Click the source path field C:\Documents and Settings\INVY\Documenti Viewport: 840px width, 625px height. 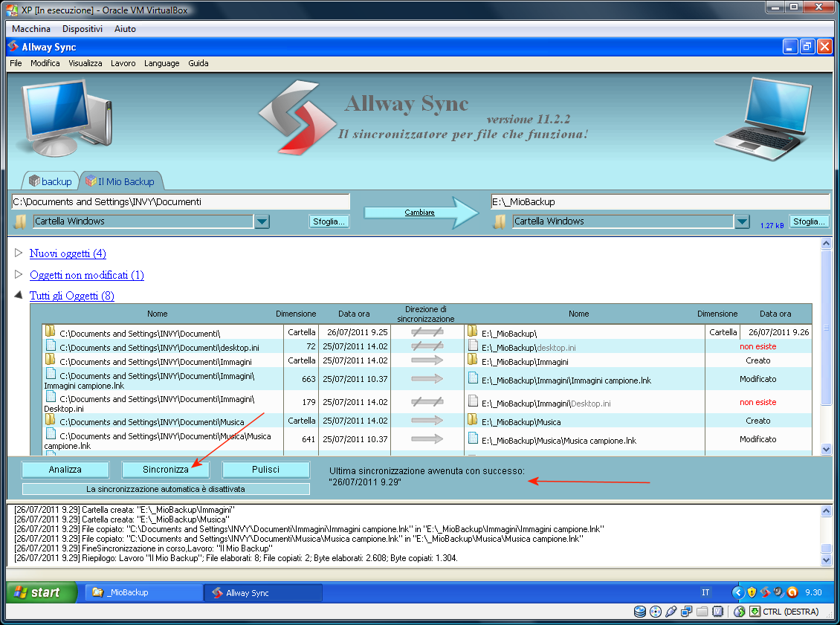coord(181,202)
